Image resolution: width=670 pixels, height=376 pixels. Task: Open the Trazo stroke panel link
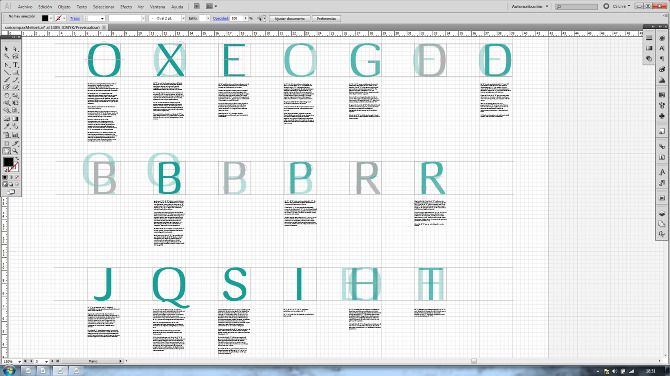[x=75, y=18]
